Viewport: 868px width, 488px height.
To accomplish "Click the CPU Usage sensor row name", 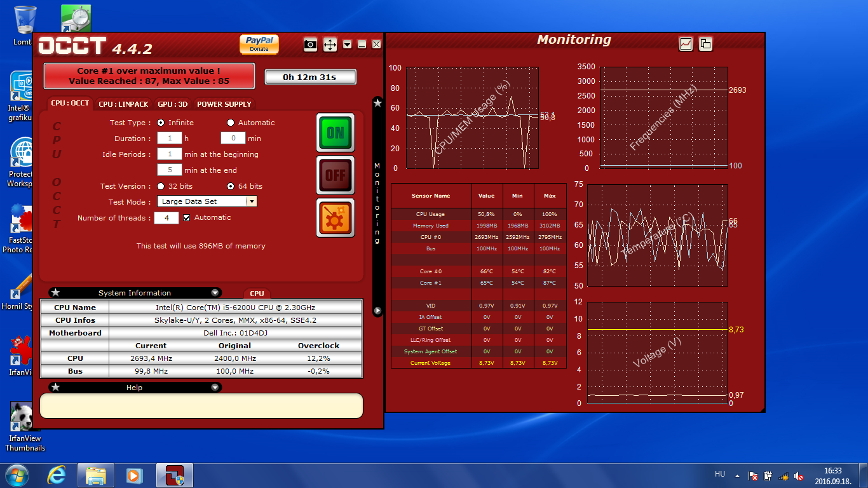I will point(431,214).
